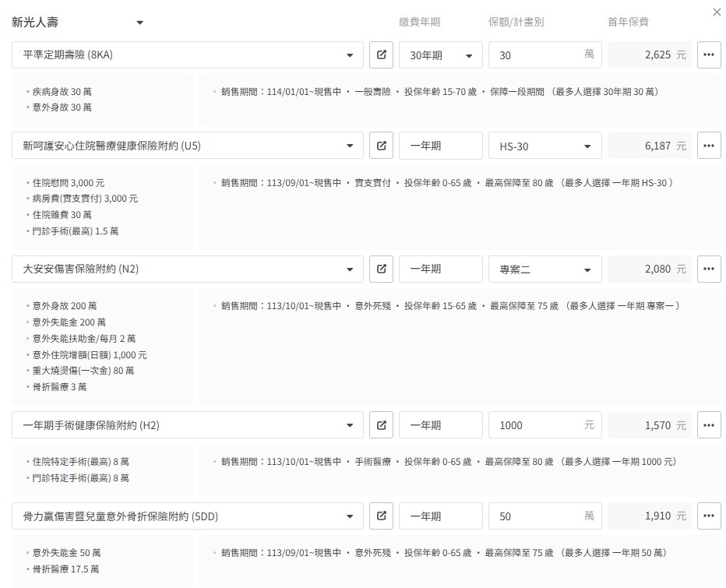This screenshot has height=588, width=726.
Task: Open the HS-30 plan type dropdown
Action: click(x=544, y=146)
